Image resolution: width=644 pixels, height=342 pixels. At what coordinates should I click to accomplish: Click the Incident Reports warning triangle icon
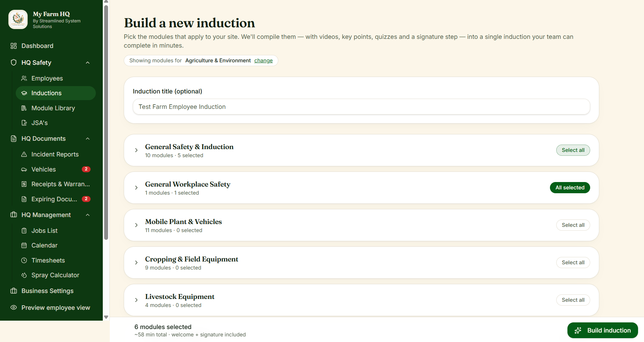(x=24, y=154)
